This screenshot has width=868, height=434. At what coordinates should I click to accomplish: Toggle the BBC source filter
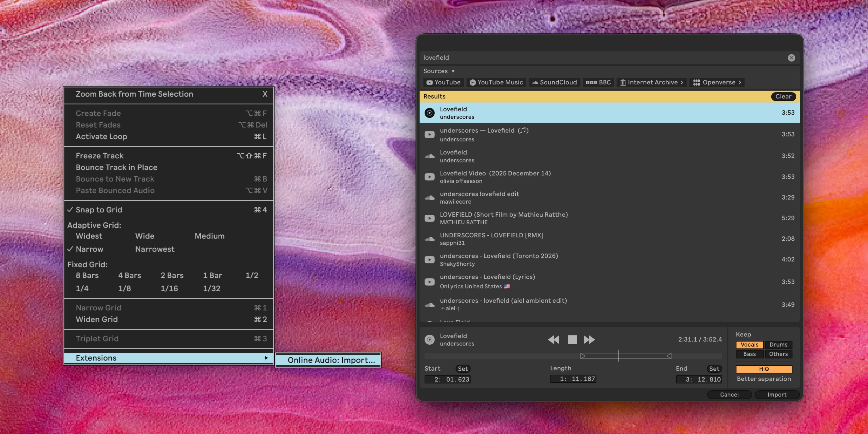(x=598, y=82)
